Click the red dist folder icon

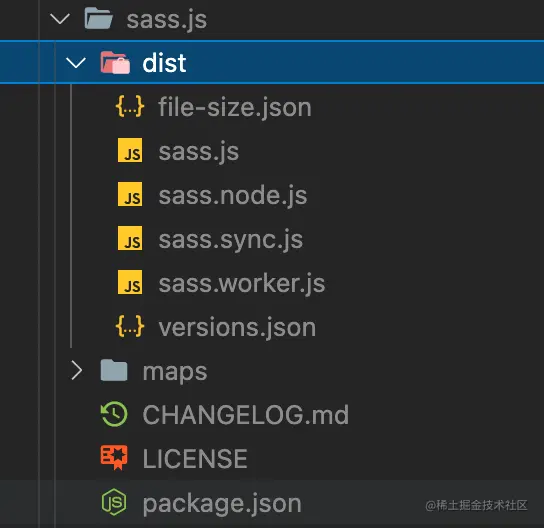coord(115,62)
